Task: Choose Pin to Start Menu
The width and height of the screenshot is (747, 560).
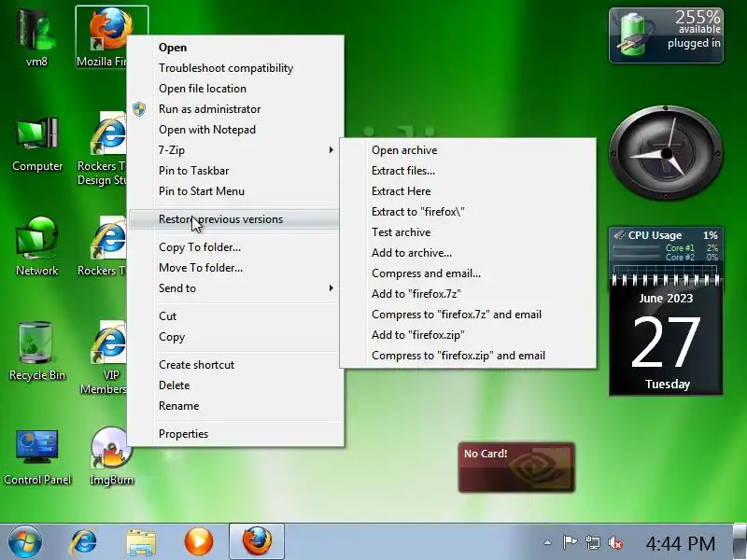Action: tap(236, 191)
